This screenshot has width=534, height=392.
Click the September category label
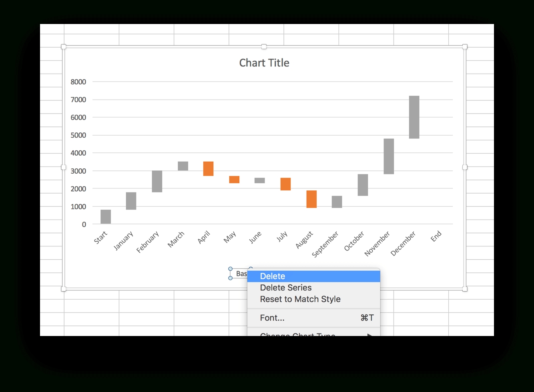click(x=325, y=244)
